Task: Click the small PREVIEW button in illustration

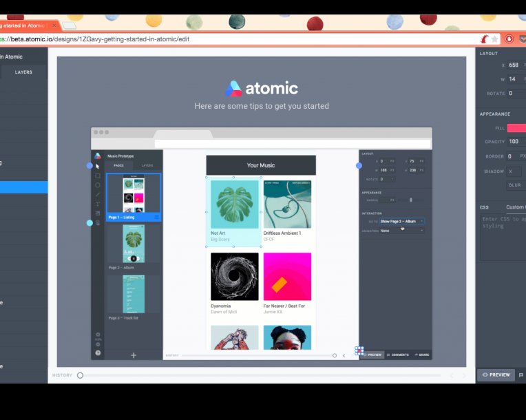Action: pos(372,355)
